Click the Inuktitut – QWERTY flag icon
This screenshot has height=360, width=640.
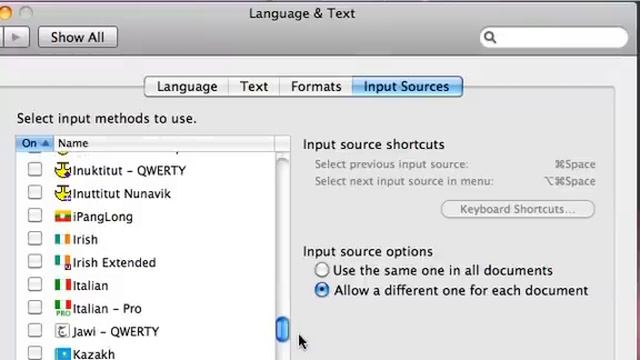click(62, 170)
